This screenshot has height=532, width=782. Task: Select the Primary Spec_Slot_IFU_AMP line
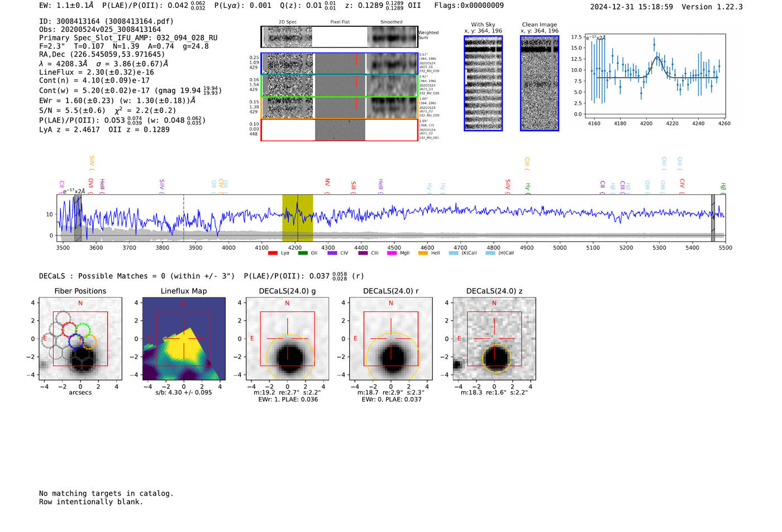tap(128, 38)
